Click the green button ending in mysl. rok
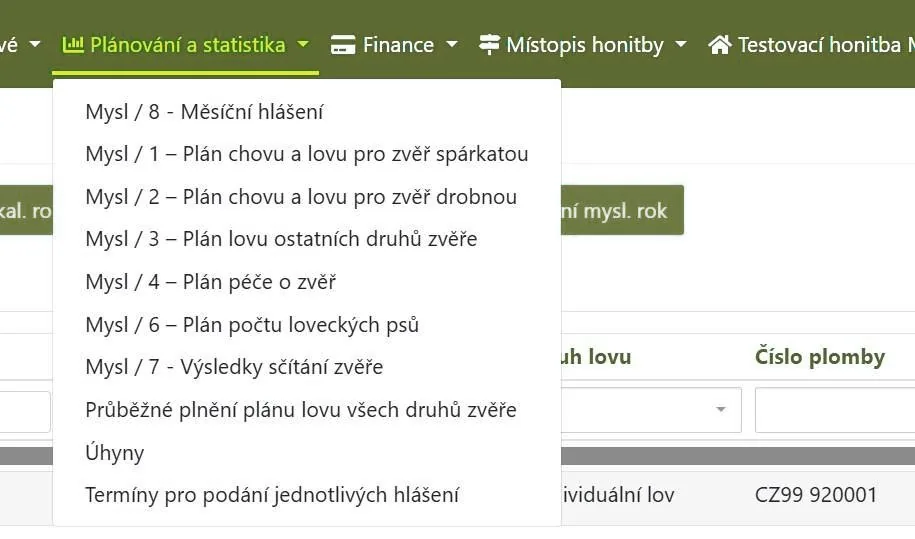The height and width of the screenshot is (539, 915). coord(622,210)
